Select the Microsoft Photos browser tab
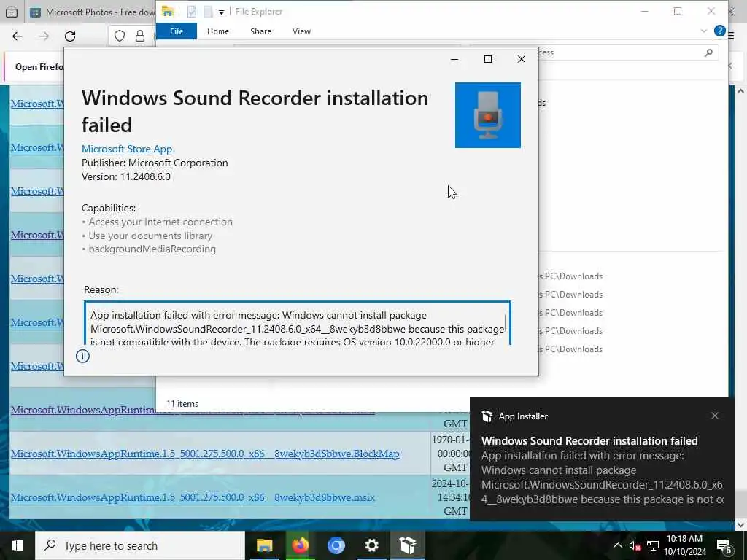747x560 pixels. pyautogui.click(x=93, y=12)
